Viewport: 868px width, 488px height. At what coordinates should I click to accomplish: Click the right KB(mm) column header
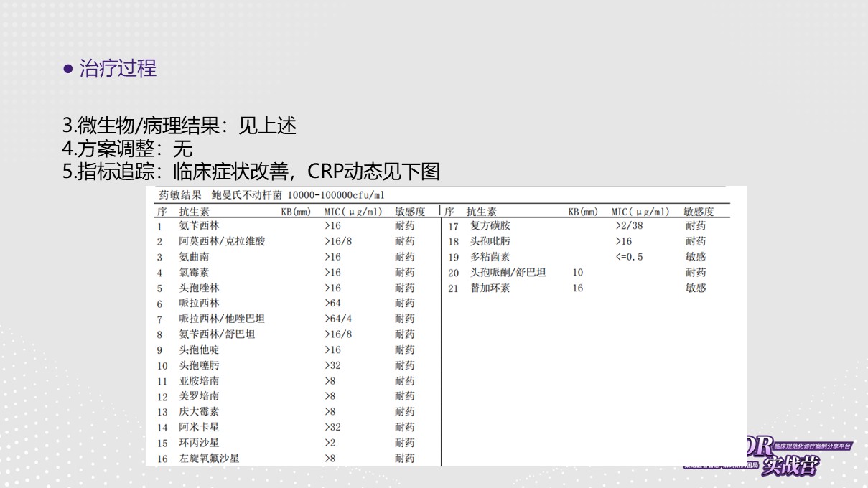pyautogui.click(x=582, y=212)
